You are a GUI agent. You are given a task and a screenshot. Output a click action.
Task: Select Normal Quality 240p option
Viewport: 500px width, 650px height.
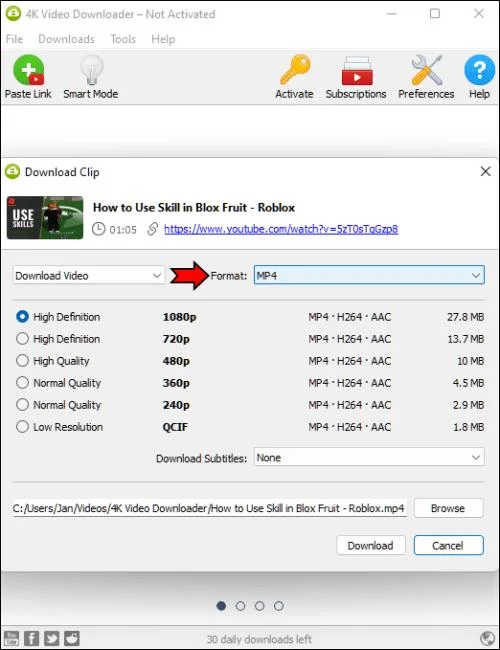22,405
